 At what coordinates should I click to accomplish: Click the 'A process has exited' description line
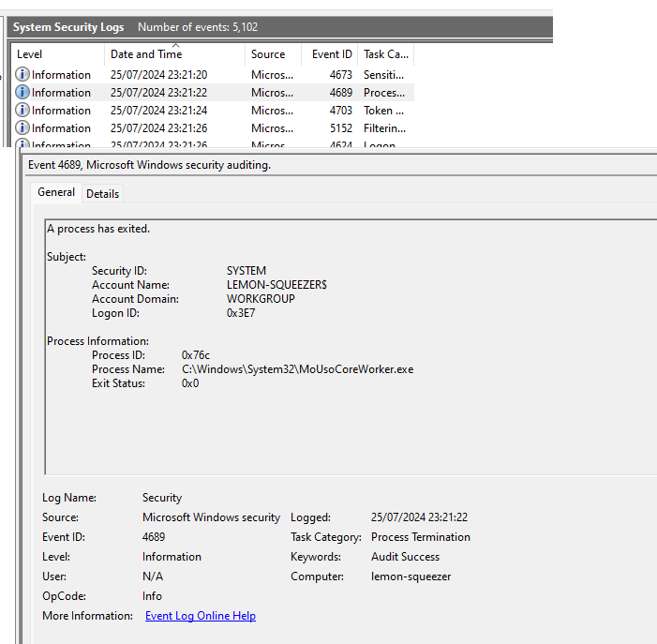coord(98,229)
